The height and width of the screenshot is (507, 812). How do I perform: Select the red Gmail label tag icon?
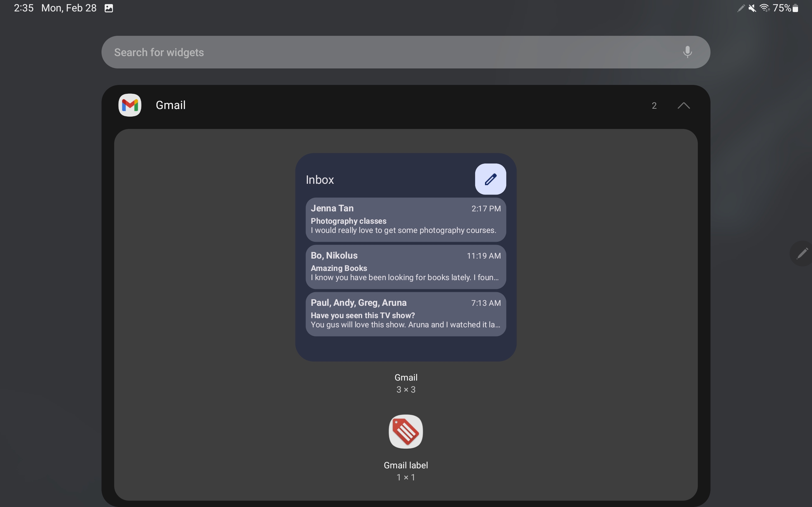406,432
